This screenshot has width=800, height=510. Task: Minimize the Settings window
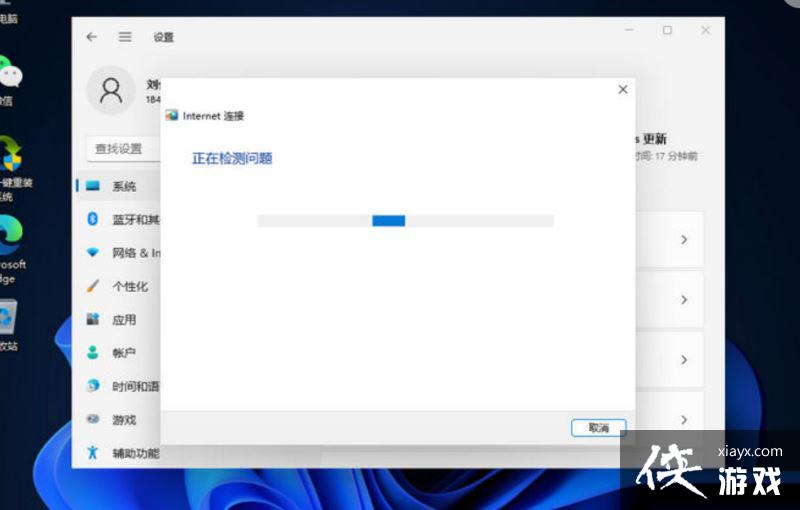(630, 31)
